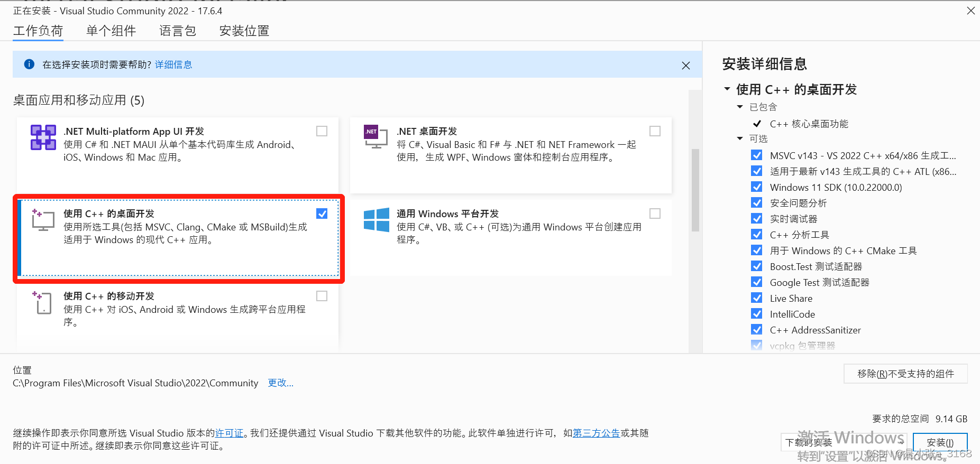Collapse the 可选 section

click(740, 138)
